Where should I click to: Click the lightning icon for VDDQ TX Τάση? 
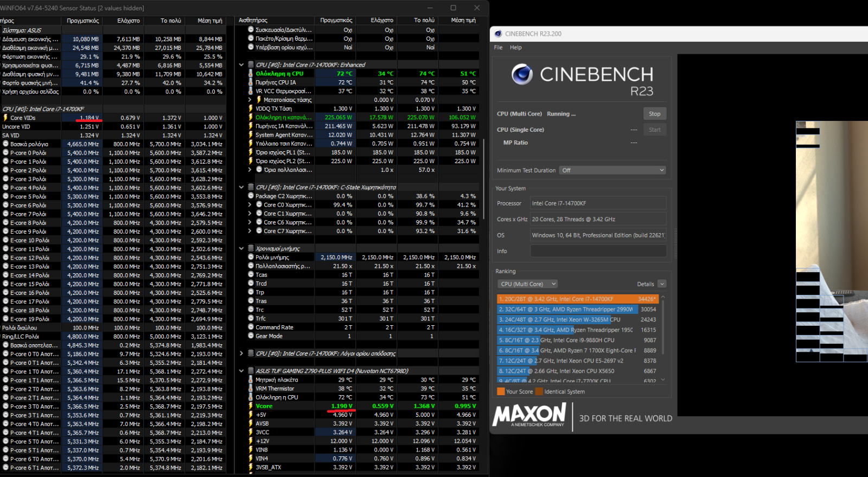pyautogui.click(x=251, y=108)
